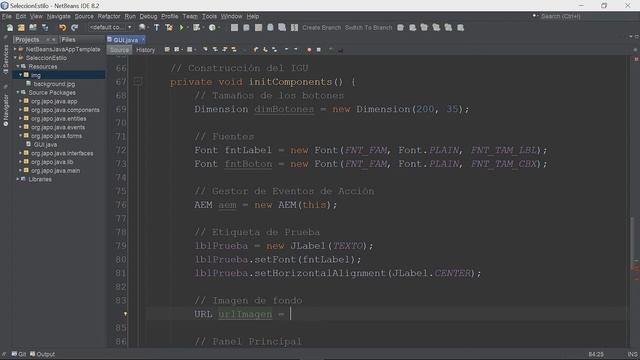Image resolution: width=640 pixels, height=360 pixels.
Task: Collapse the org.japo.java.forms package
Action: (20, 136)
